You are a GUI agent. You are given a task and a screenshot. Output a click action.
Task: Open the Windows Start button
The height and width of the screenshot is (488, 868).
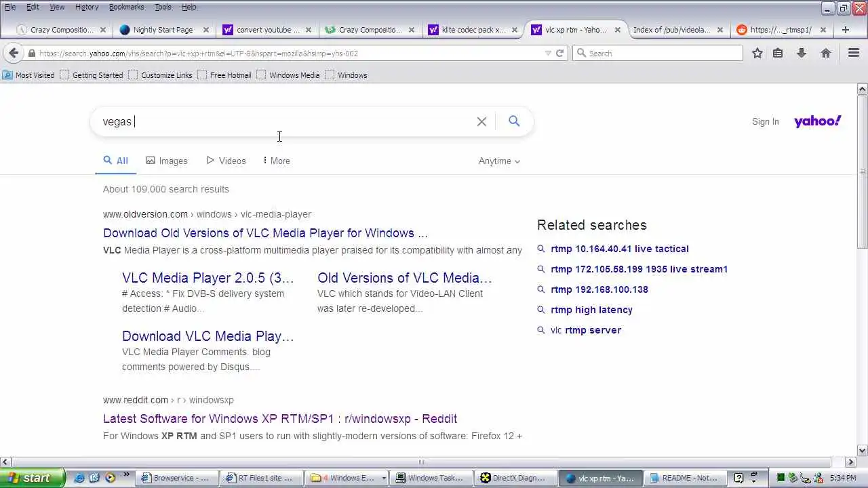[33, 478]
